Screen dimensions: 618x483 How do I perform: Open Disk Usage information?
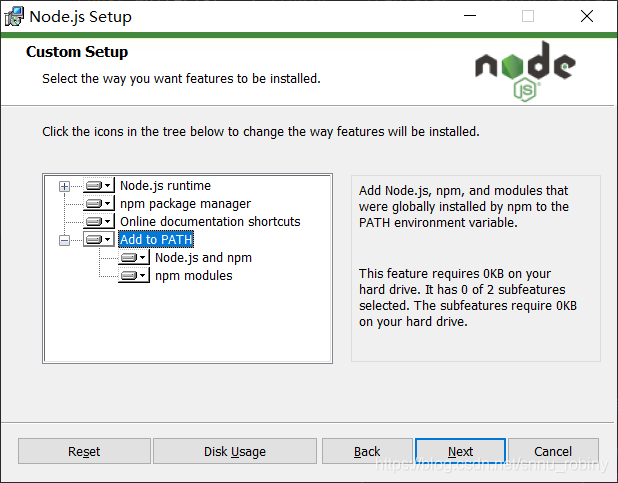tap(235, 451)
